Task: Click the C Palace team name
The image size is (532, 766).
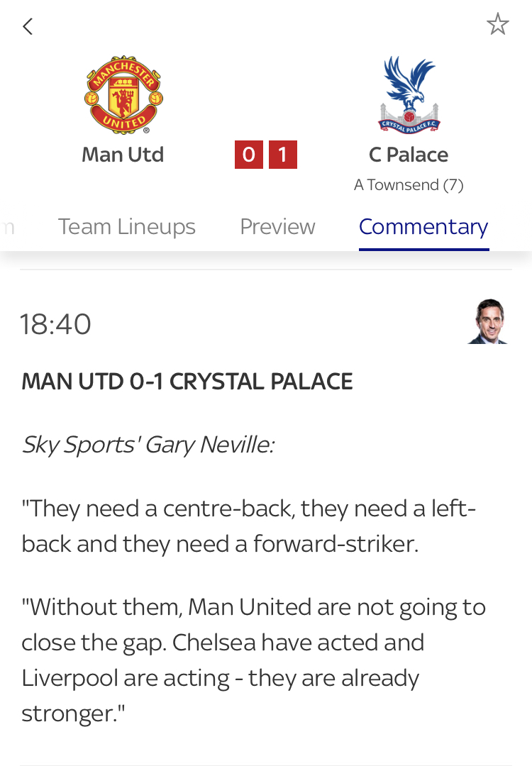Action: pos(409,155)
